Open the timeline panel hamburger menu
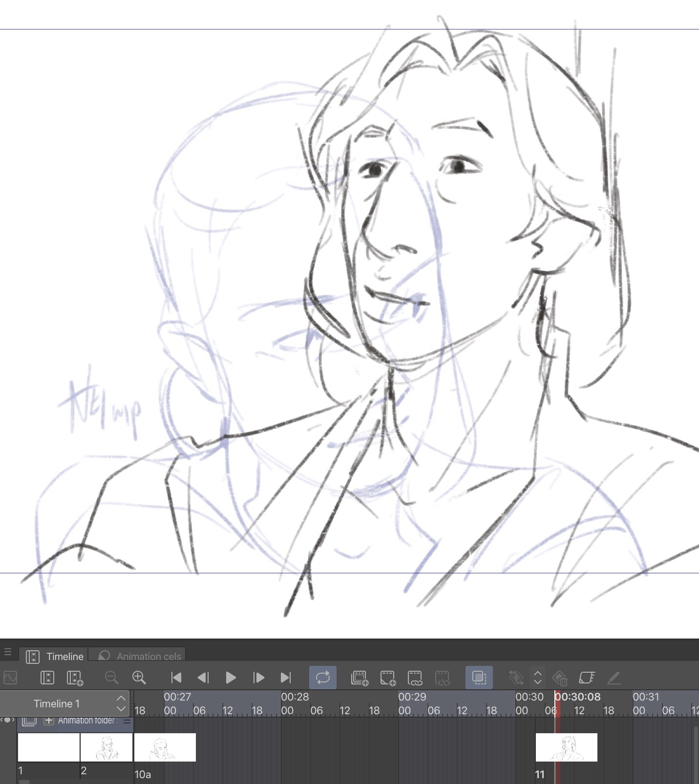 click(8, 652)
